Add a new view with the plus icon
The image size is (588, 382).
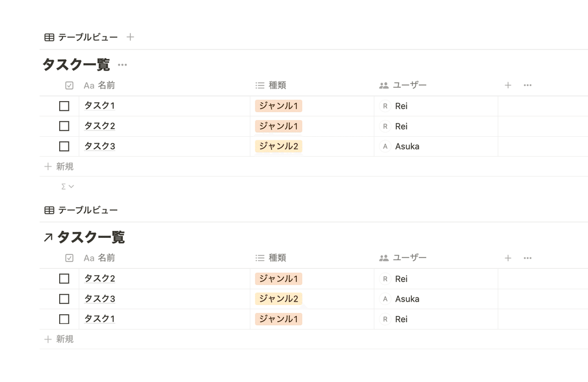130,37
